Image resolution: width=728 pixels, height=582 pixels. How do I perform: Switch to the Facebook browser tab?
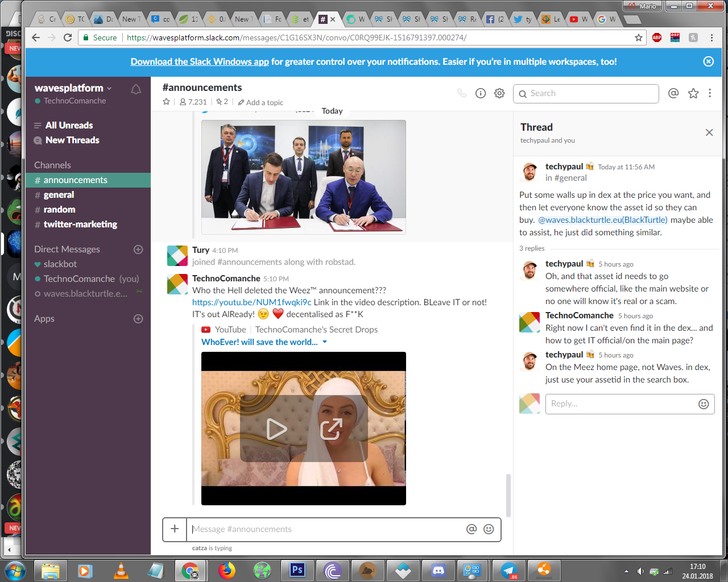[495, 19]
